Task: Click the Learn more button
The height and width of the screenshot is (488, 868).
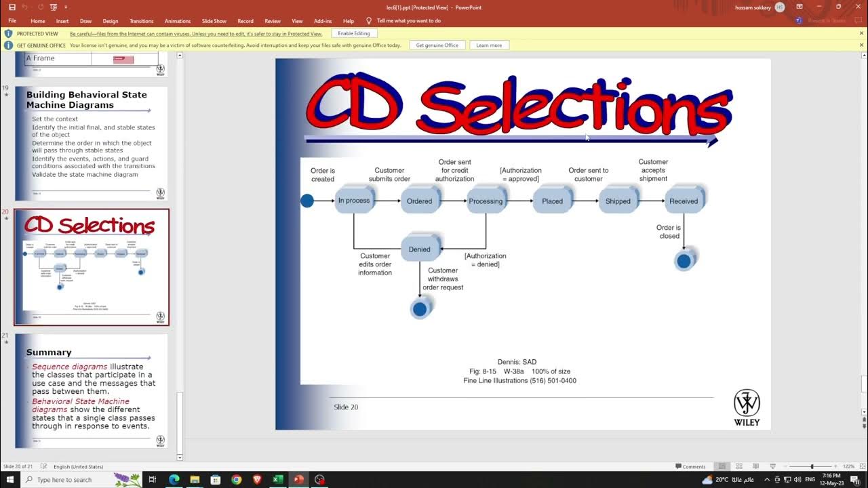Action: pos(489,45)
